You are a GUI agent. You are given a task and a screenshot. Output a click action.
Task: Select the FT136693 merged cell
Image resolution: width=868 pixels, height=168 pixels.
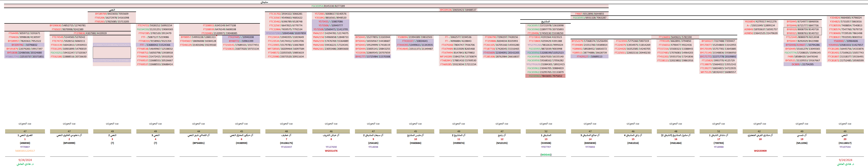pyautogui.click(x=675, y=37)
